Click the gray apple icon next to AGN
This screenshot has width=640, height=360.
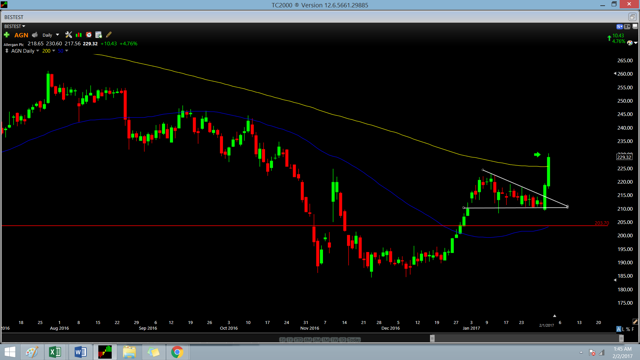pyautogui.click(x=35, y=35)
